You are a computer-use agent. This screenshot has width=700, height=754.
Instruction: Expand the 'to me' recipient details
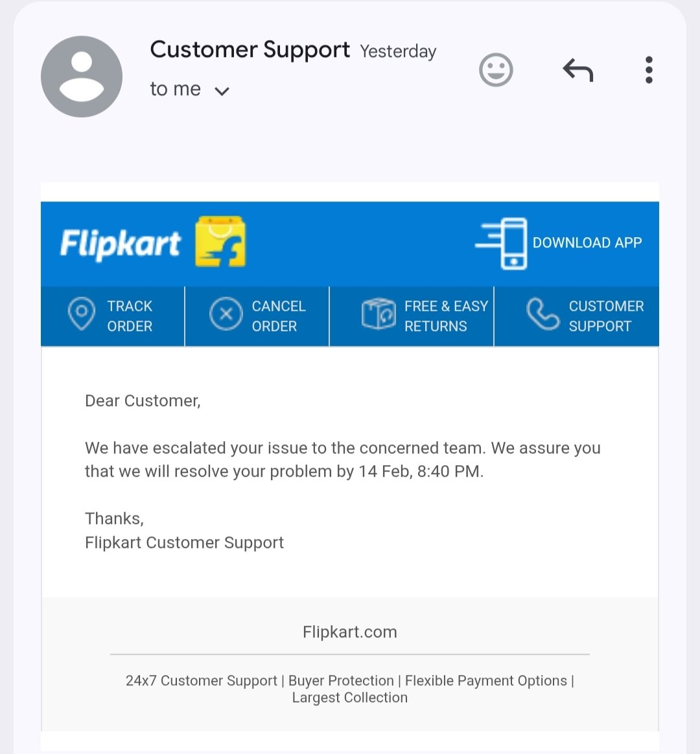pos(222,91)
